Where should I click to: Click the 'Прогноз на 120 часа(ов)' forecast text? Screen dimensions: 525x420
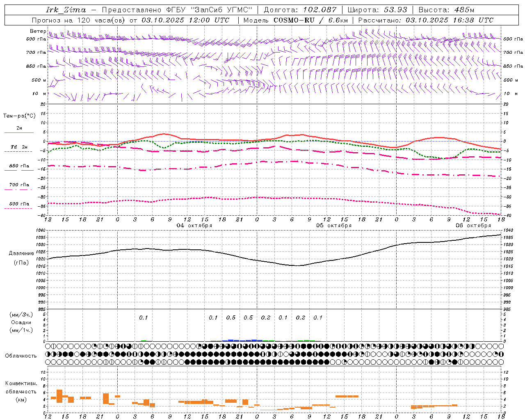click(x=79, y=20)
